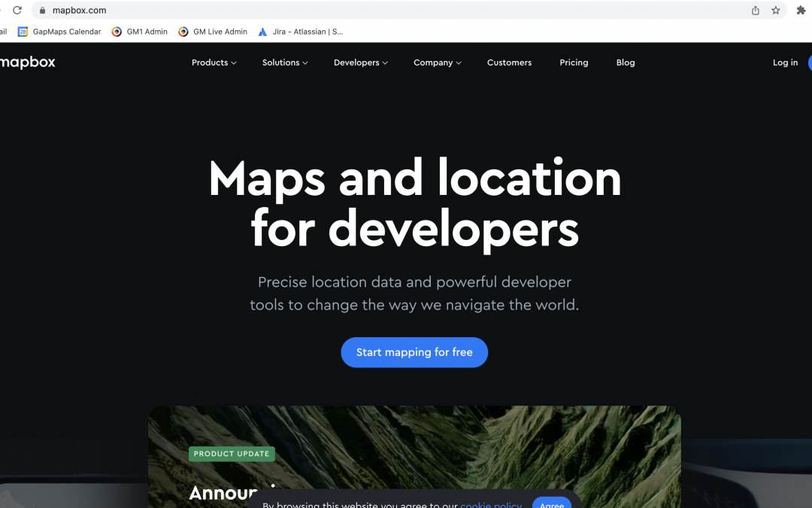The image size is (812, 508).
Task: Click the address bar showing mapbox.com
Action: (376, 11)
